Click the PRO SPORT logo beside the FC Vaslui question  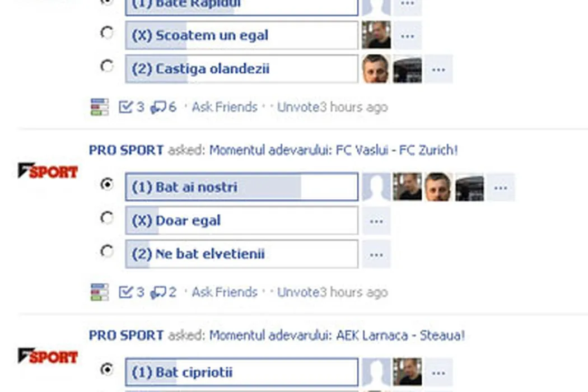pyautogui.click(x=48, y=171)
